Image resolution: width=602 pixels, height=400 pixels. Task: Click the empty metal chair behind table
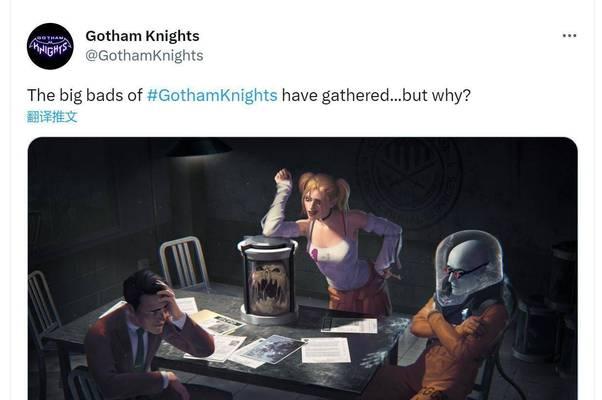tap(184, 263)
